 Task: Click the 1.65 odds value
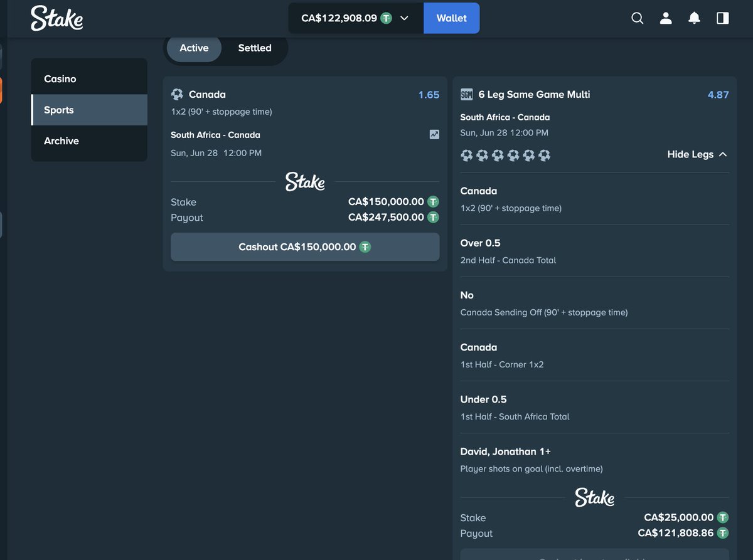click(x=429, y=95)
